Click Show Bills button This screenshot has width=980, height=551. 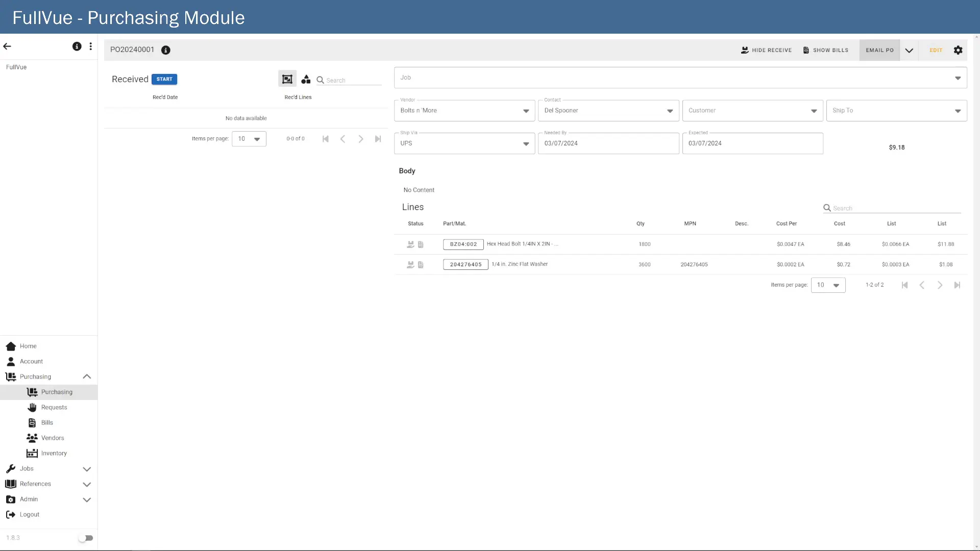825,50
